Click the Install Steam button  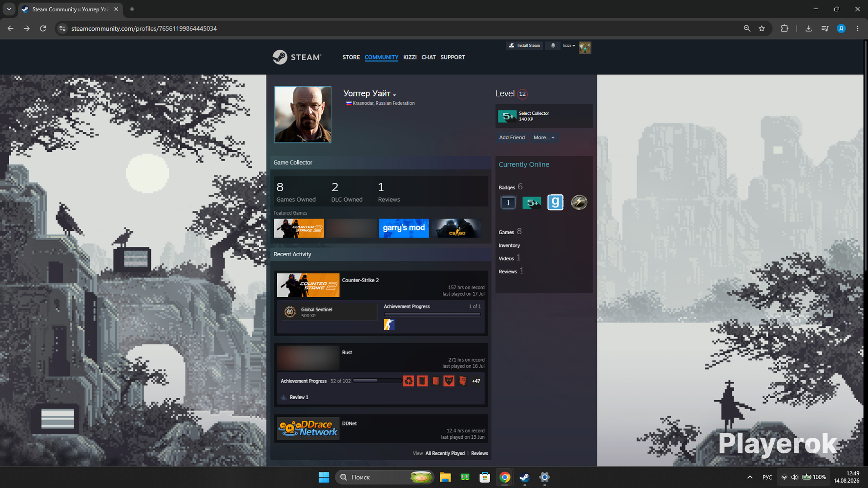click(525, 45)
